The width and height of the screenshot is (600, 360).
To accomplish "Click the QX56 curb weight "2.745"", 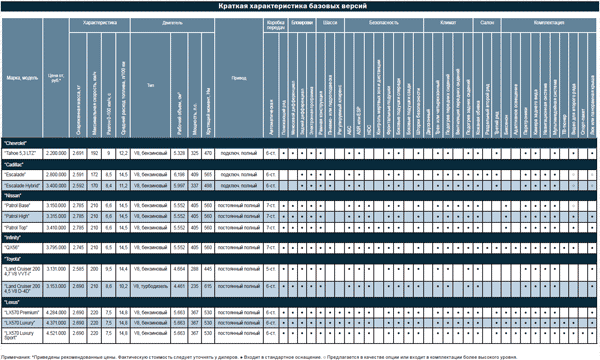I will [78, 248].
